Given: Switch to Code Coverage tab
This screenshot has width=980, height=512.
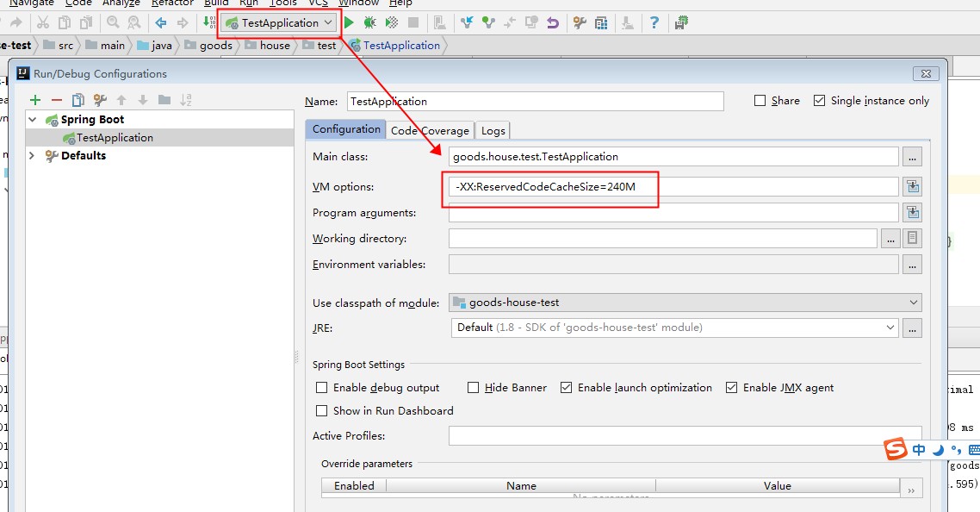Looking at the screenshot, I should (430, 131).
